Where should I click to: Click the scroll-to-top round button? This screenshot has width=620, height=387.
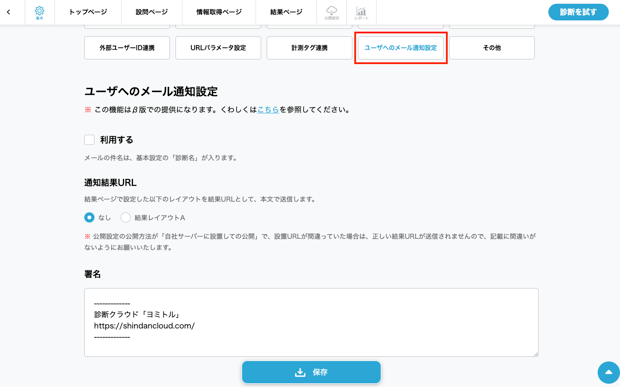coord(609,372)
